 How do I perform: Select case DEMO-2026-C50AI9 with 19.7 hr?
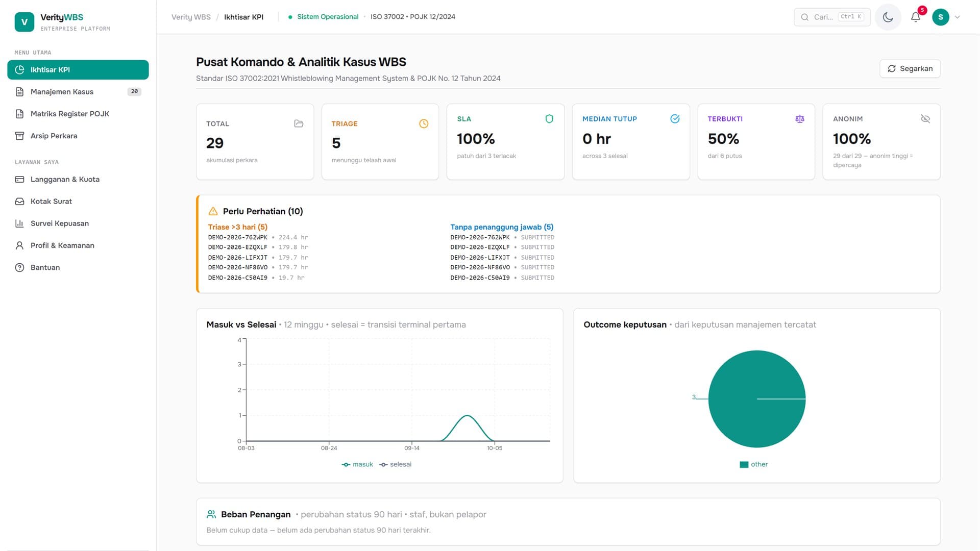point(256,278)
